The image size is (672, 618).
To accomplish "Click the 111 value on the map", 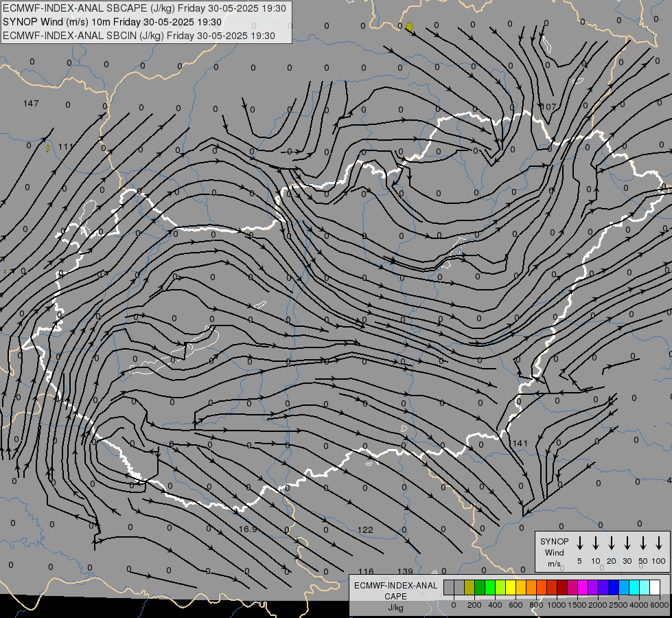I will pos(66,147).
